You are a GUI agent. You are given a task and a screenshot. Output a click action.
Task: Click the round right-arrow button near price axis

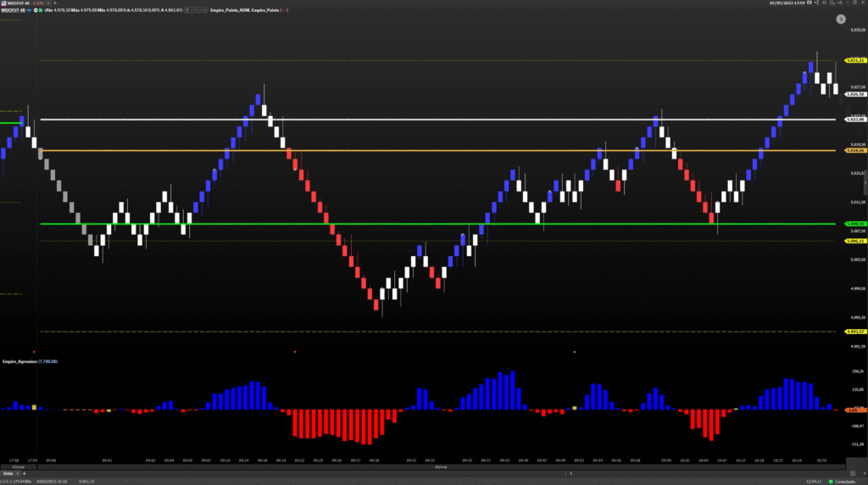click(x=841, y=19)
